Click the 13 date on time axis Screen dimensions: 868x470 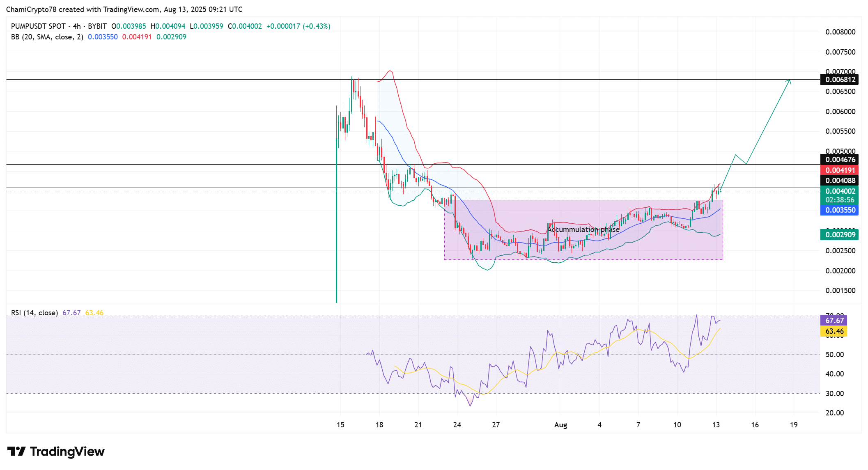pos(716,425)
